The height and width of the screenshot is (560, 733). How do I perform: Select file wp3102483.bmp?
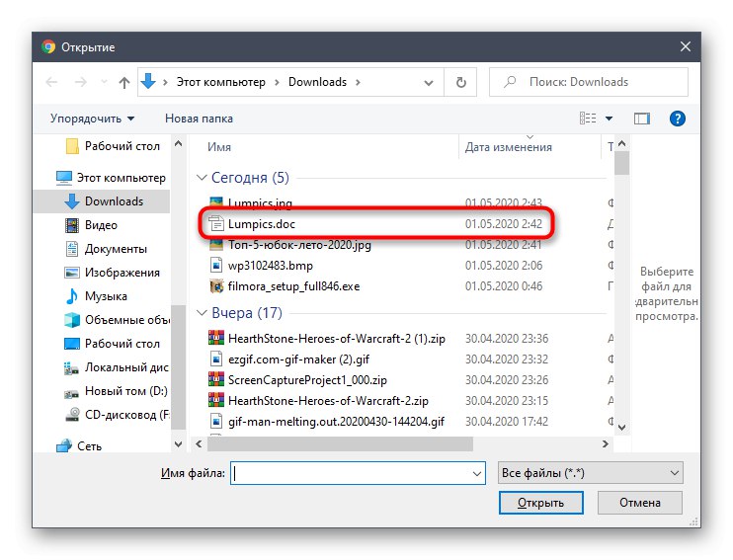point(271,266)
